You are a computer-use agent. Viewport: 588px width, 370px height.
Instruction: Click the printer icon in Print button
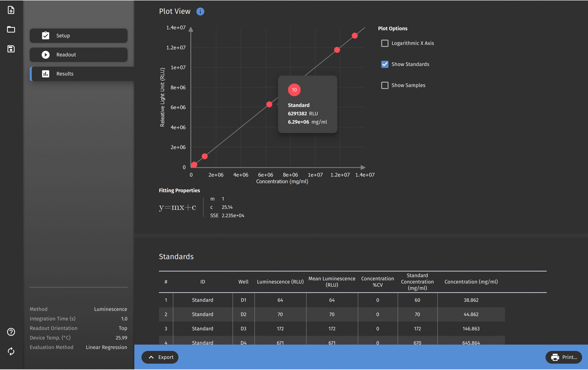point(555,357)
